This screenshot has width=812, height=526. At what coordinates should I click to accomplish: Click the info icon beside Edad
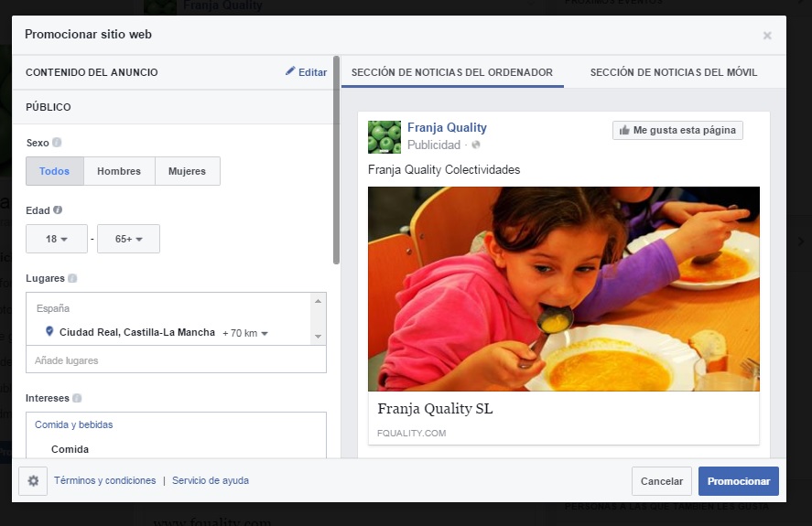point(58,209)
